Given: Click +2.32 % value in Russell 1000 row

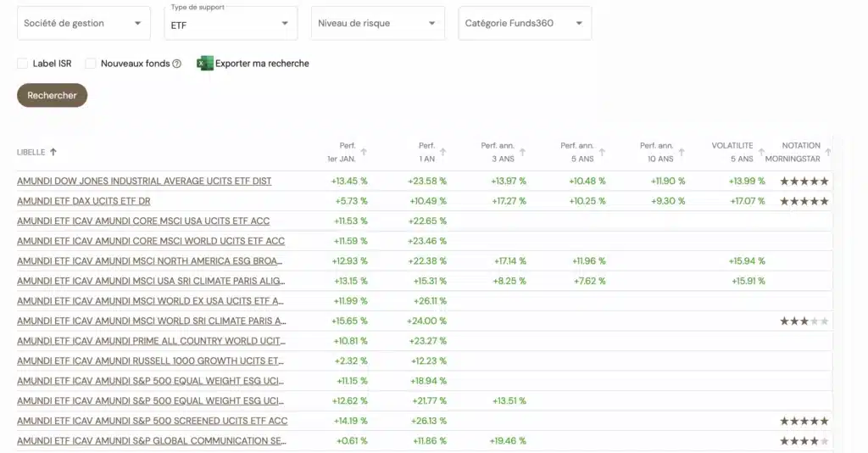Looking at the screenshot, I should (351, 361).
